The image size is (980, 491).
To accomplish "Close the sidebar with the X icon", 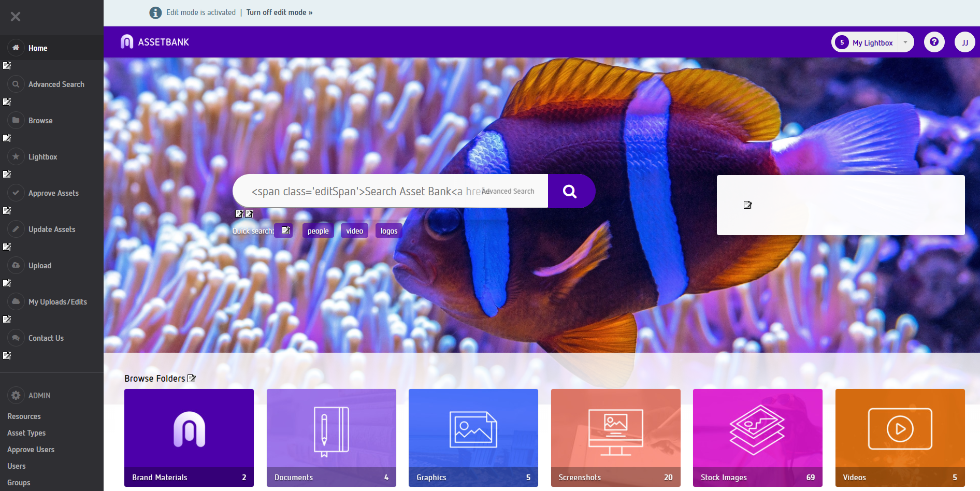I will click(x=16, y=17).
